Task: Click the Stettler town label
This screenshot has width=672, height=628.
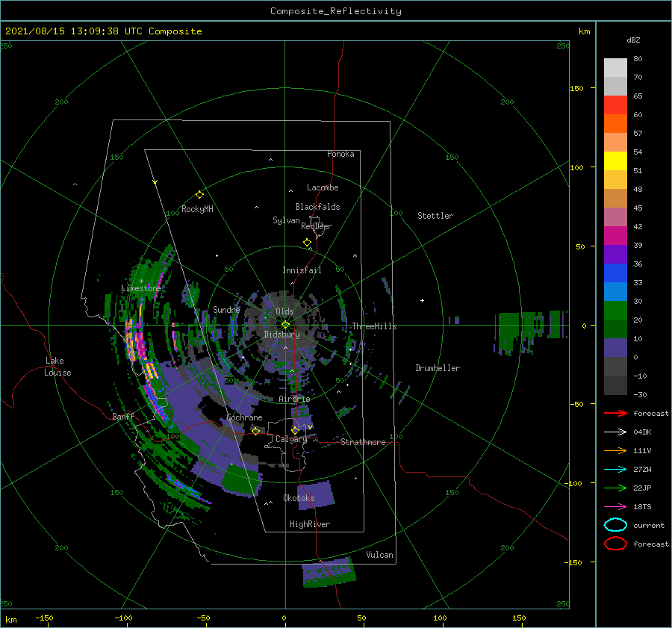Action: coord(435,216)
